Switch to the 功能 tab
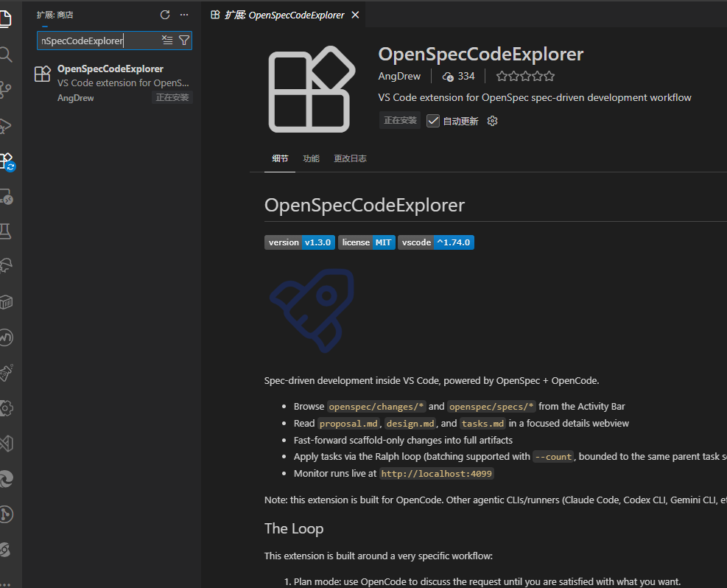 pyautogui.click(x=311, y=158)
